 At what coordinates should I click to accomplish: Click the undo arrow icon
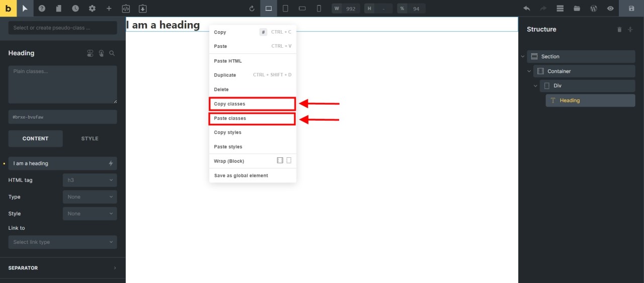tap(527, 9)
